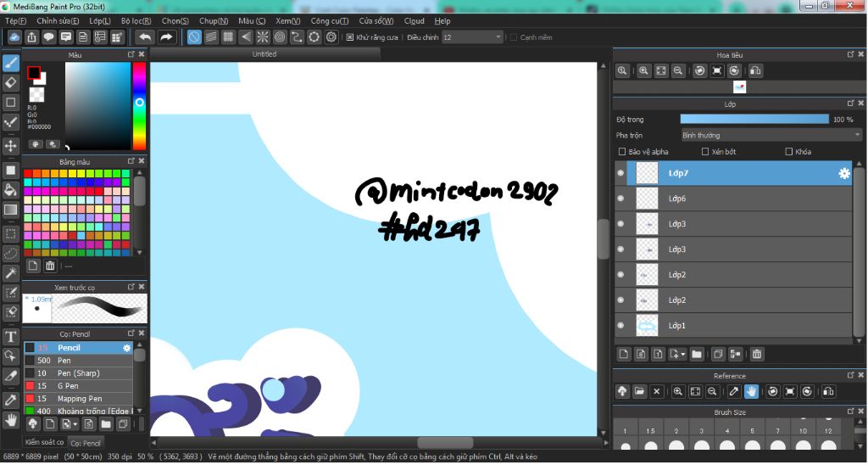Click the zoom in icon in the Hoa tiêu panel
The image size is (868, 465).
[x=643, y=71]
